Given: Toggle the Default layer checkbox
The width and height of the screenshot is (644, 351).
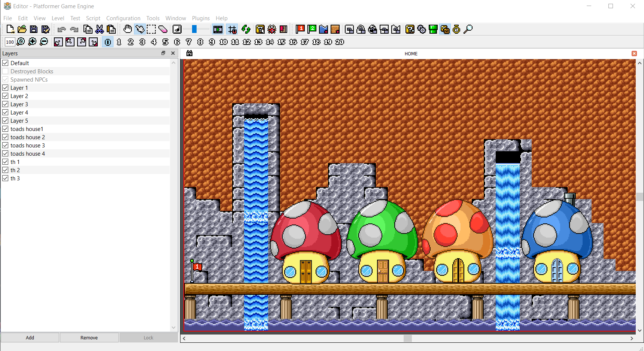Looking at the screenshot, I should pyautogui.click(x=6, y=63).
